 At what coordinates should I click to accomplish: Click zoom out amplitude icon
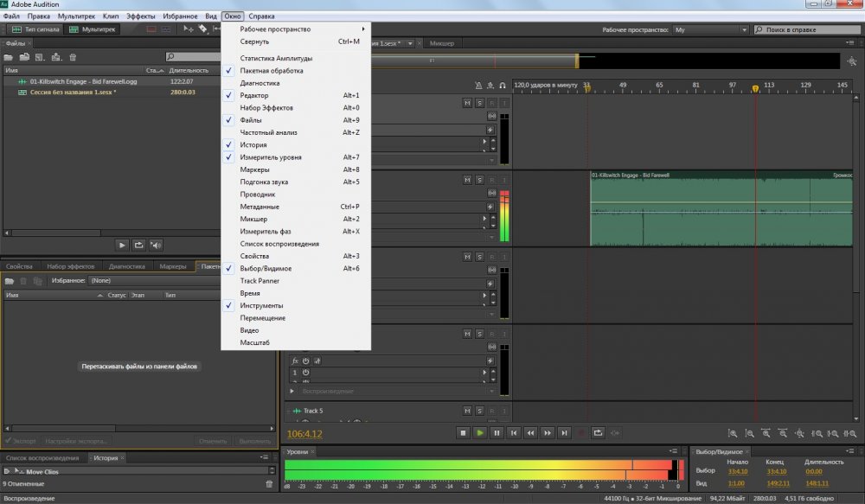(x=749, y=433)
